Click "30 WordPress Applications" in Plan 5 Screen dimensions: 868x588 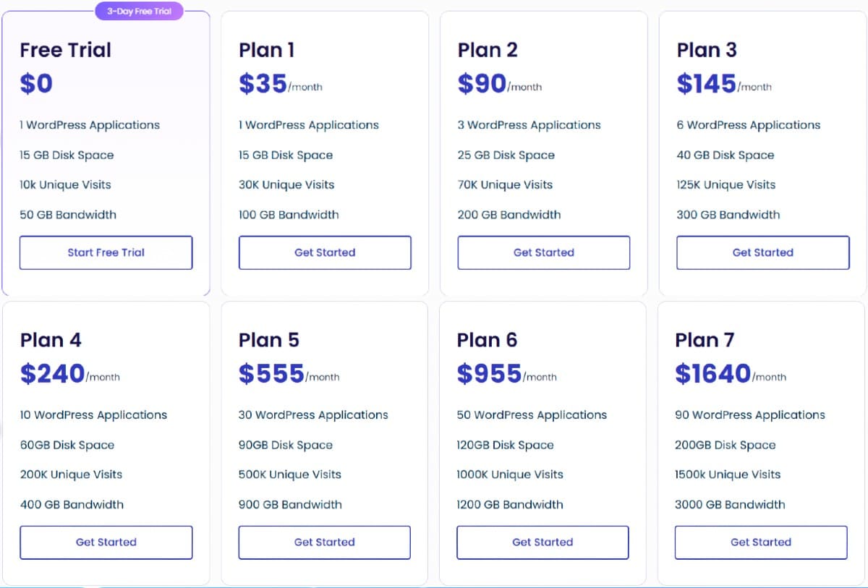point(313,415)
